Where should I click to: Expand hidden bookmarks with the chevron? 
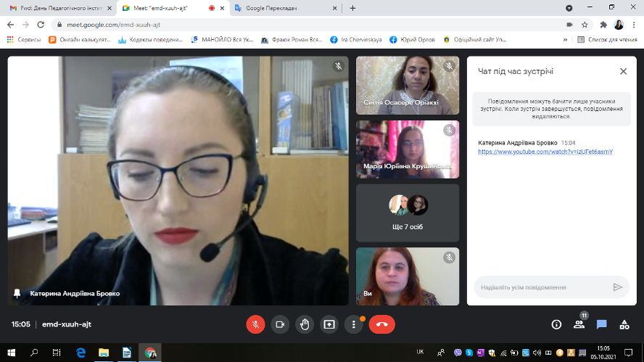[x=565, y=40]
